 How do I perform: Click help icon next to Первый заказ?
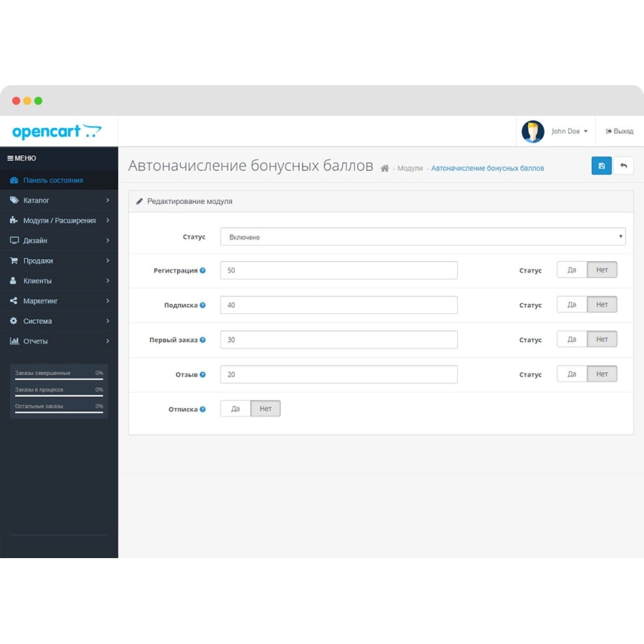(203, 340)
